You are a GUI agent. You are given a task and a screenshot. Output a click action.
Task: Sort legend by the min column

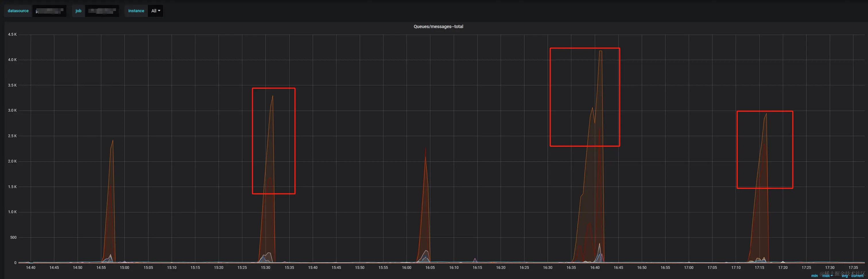click(814, 276)
